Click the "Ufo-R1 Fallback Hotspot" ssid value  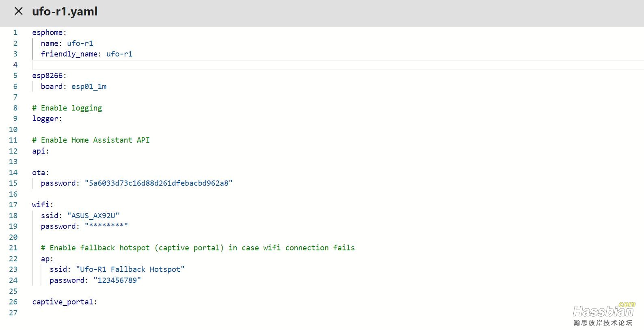[x=130, y=269]
